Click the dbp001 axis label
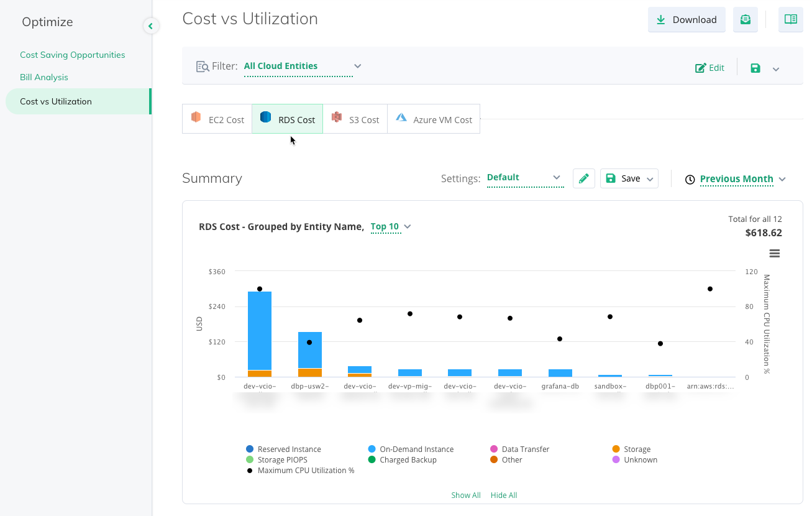This screenshot has height=516, width=812. pyautogui.click(x=660, y=386)
